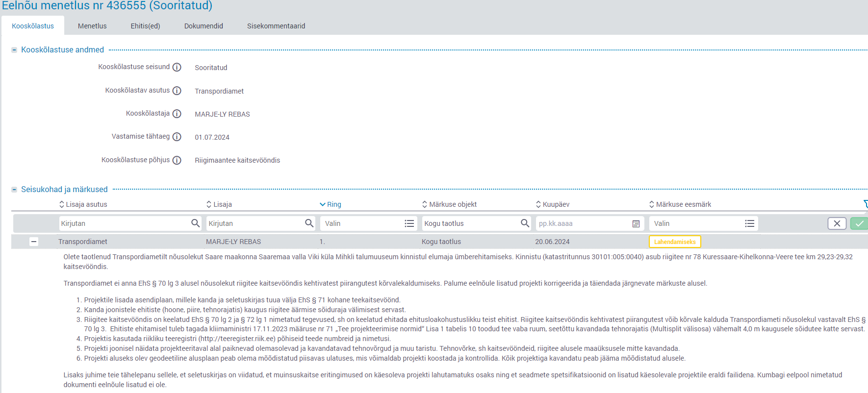Show info for Vastamise tähtaeg
This screenshot has height=393, width=868.
pos(177,137)
